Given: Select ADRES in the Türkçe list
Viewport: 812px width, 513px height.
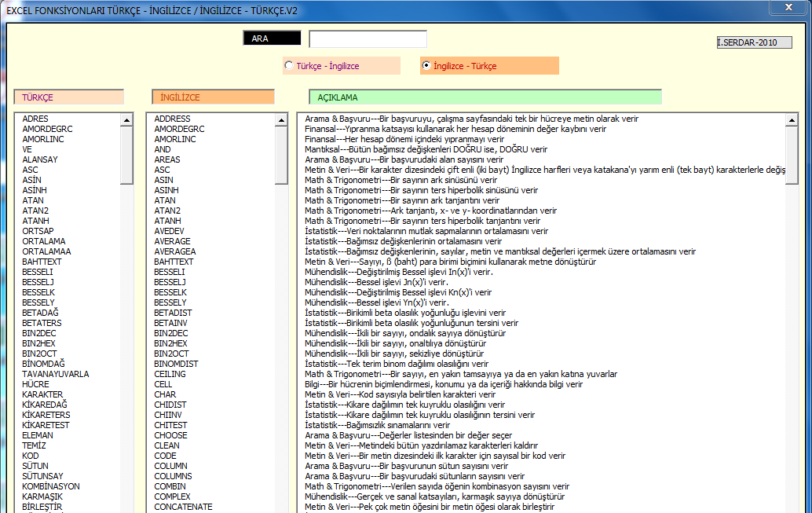Looking at the screenshot, I should (35, 119).
